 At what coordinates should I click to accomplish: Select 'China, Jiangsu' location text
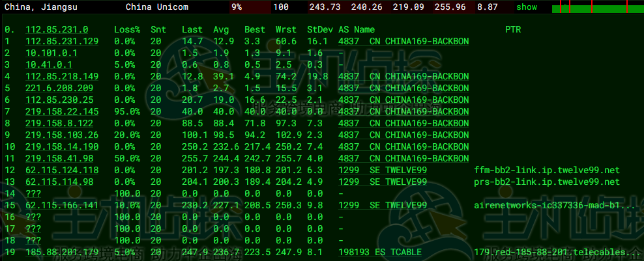[41, 7]
